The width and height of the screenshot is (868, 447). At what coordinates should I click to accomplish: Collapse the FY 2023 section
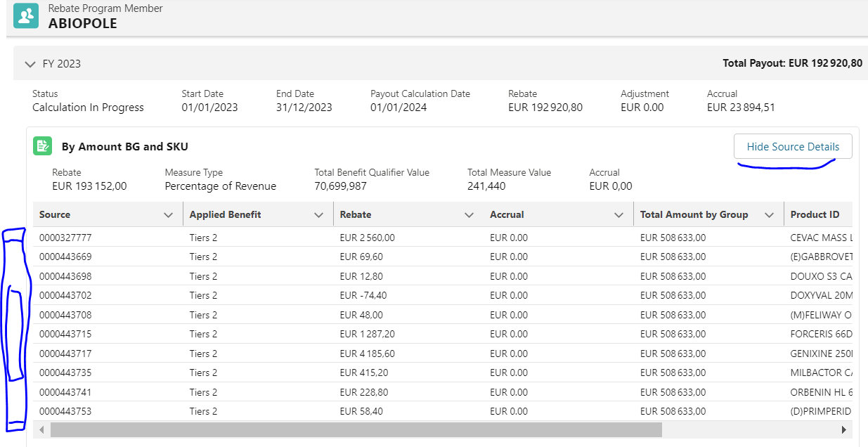coord(30,63)
